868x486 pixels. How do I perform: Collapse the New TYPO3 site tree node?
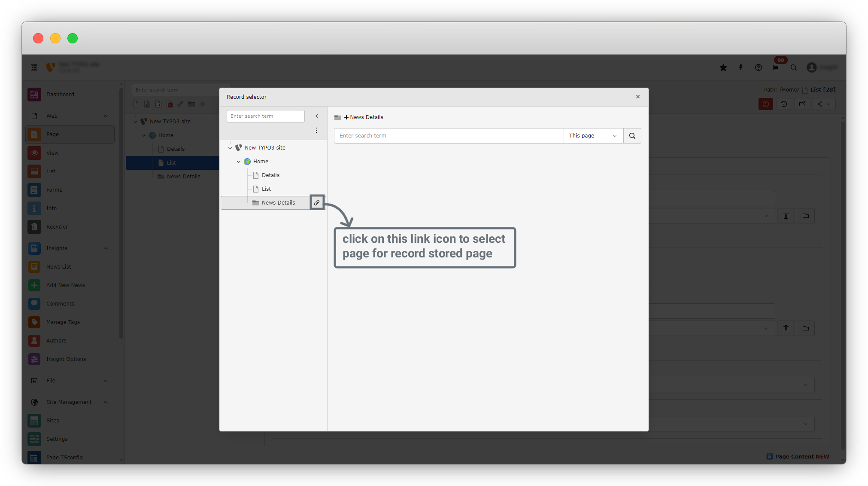click(x=230, y=148)
